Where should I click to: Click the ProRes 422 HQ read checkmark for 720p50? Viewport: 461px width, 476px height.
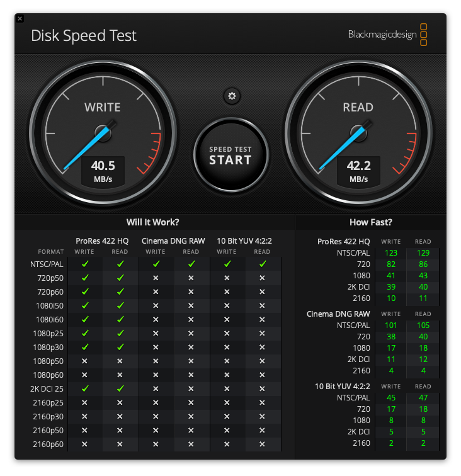(x=120, y=278)
